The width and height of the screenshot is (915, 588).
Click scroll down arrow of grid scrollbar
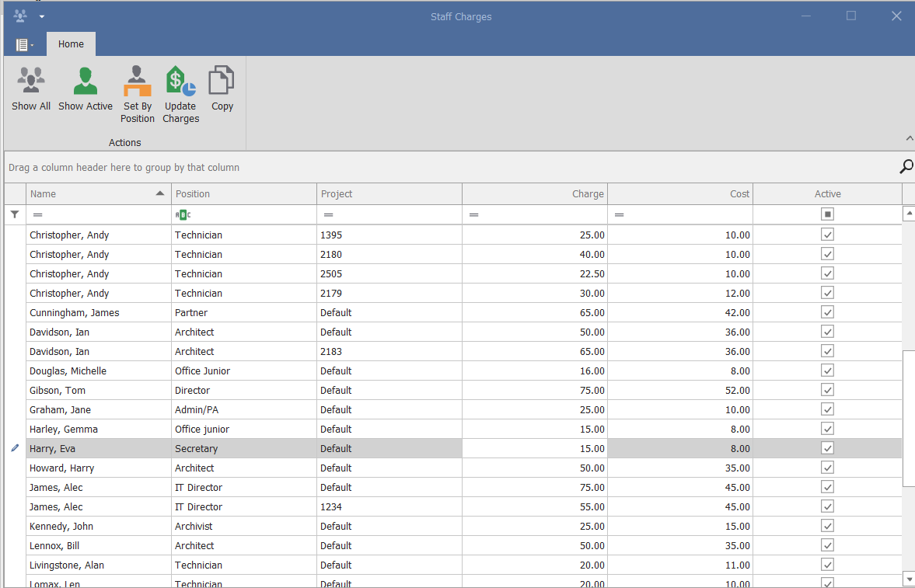pyautogui.click(x=909, y=579)
